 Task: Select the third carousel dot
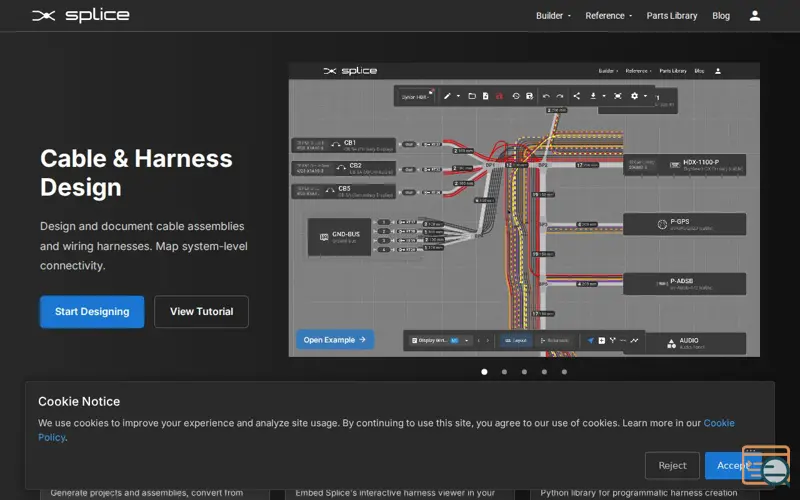pyautogui.click(x=524, y=372)
